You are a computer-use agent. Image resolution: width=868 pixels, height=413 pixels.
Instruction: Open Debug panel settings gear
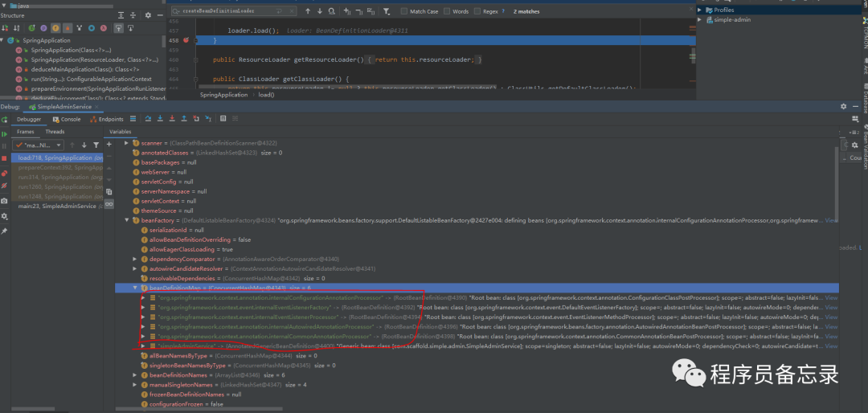pos(843,106)
